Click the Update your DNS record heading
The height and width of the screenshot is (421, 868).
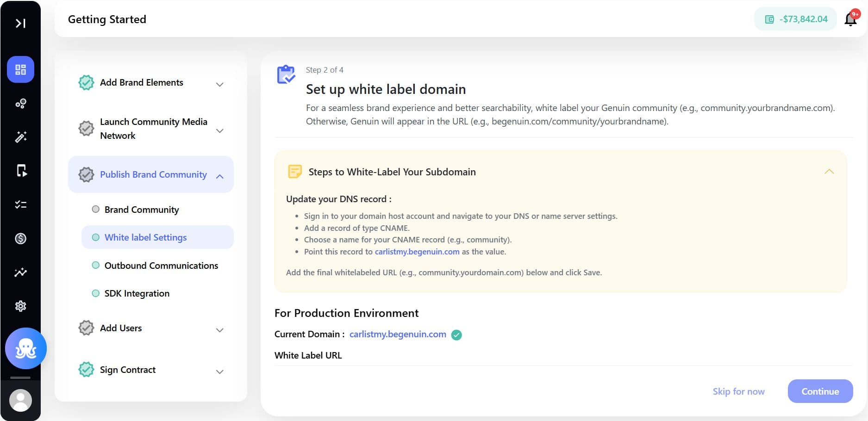pyautogui.click(x=339, y=199)
